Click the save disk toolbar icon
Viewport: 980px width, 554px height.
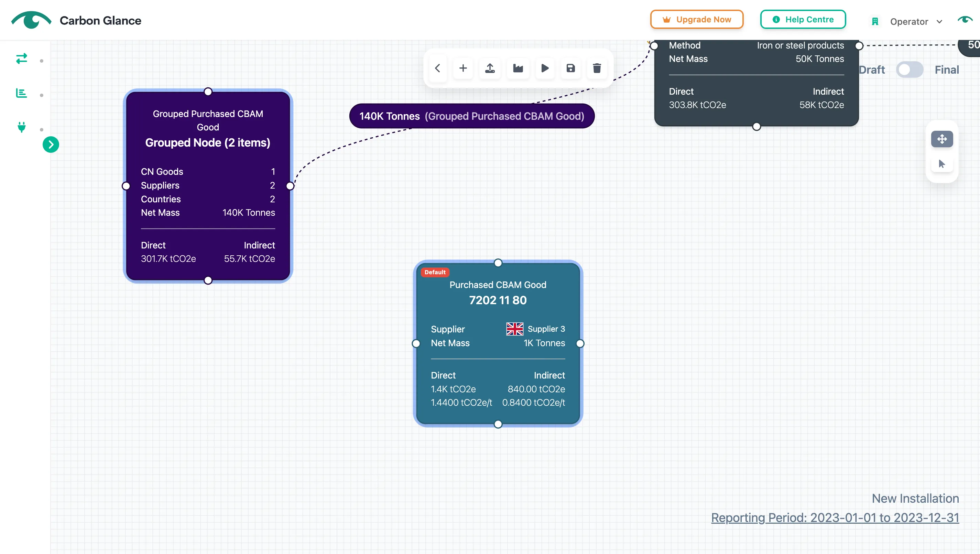click(x=570, y=68)
